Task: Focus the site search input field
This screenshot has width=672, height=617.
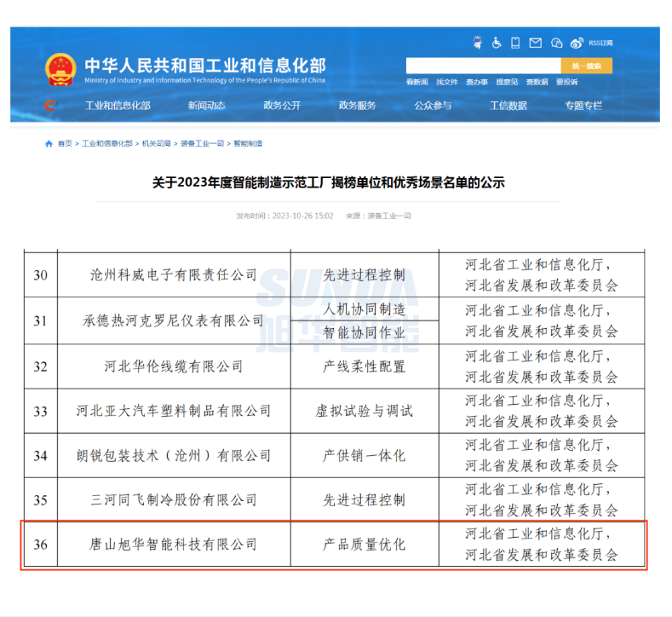Action: (x=483, y=66)
